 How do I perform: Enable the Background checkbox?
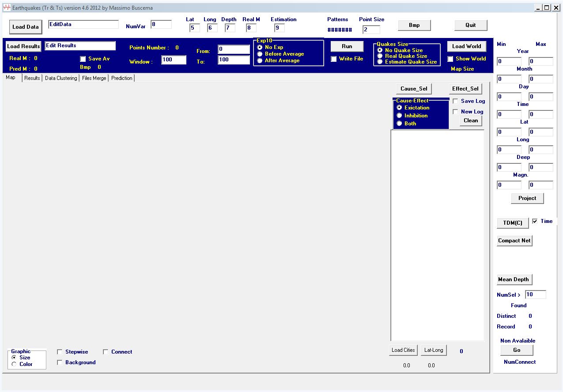point(60,362)
